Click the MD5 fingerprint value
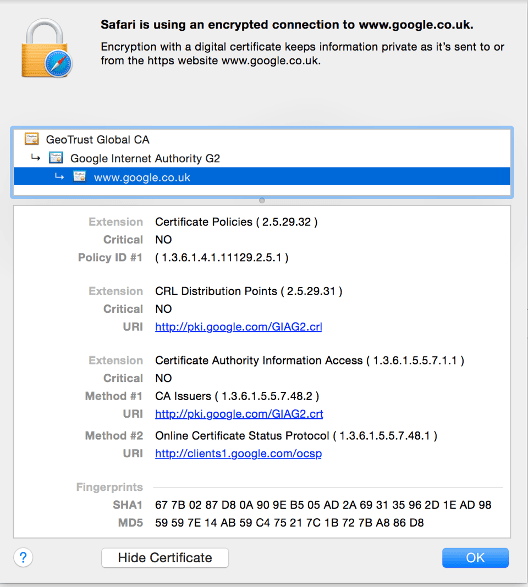 point(289,523)
